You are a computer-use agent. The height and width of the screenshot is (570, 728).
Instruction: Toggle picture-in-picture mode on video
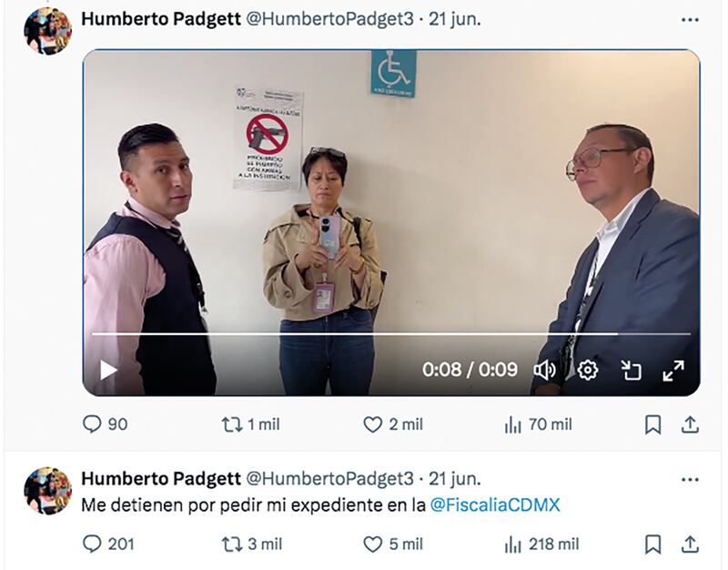631,371
